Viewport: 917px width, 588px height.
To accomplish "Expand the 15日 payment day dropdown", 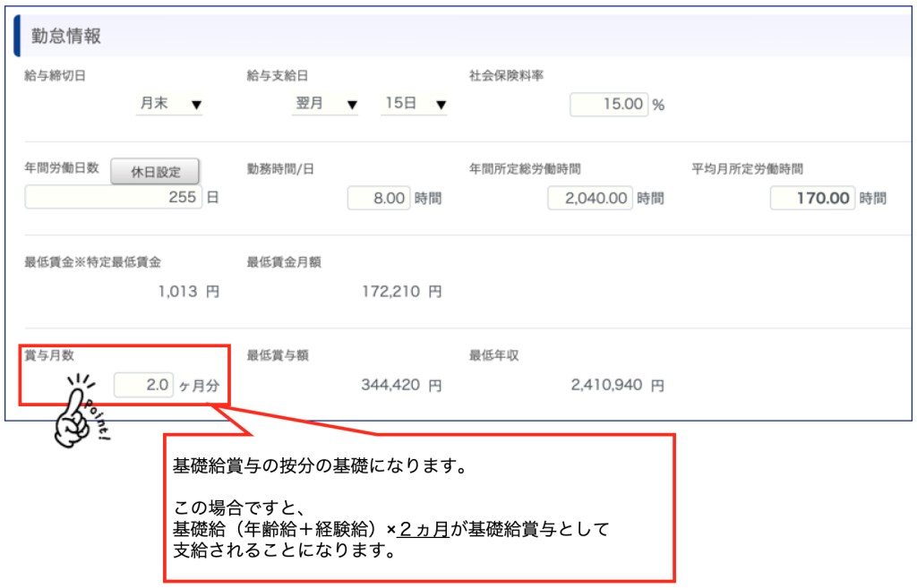I will 414,105.
